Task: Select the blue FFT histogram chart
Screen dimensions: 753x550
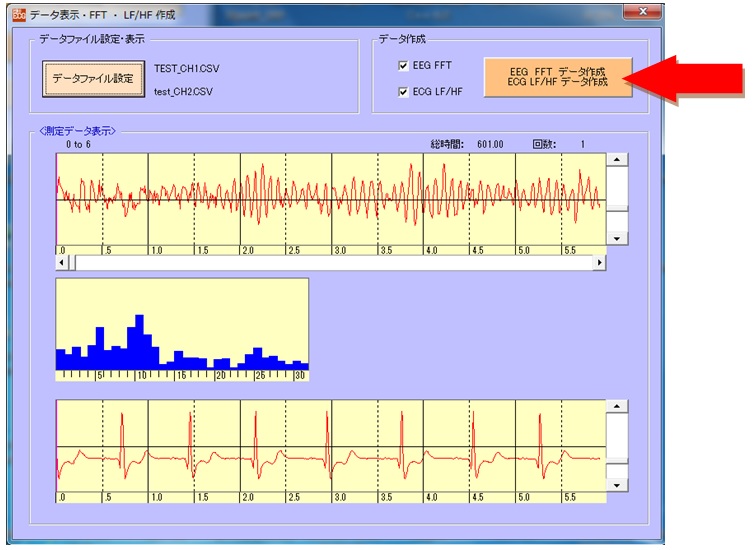Action: [182, 329]
